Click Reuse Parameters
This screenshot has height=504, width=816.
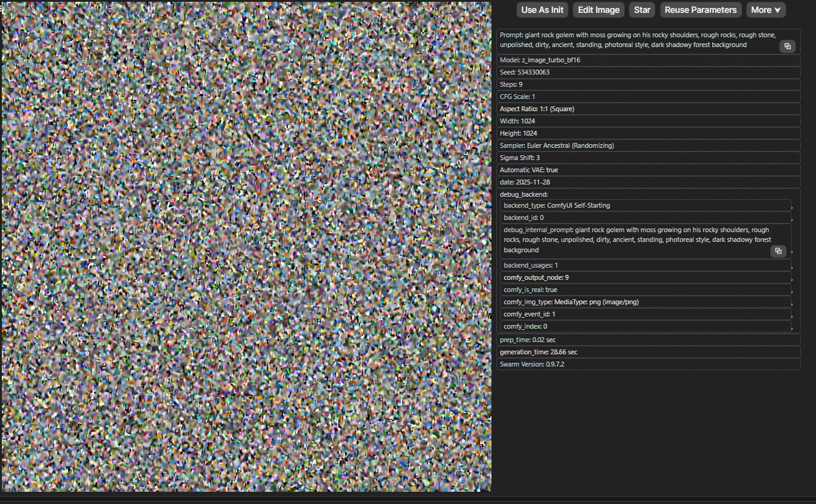pos(700,10)
